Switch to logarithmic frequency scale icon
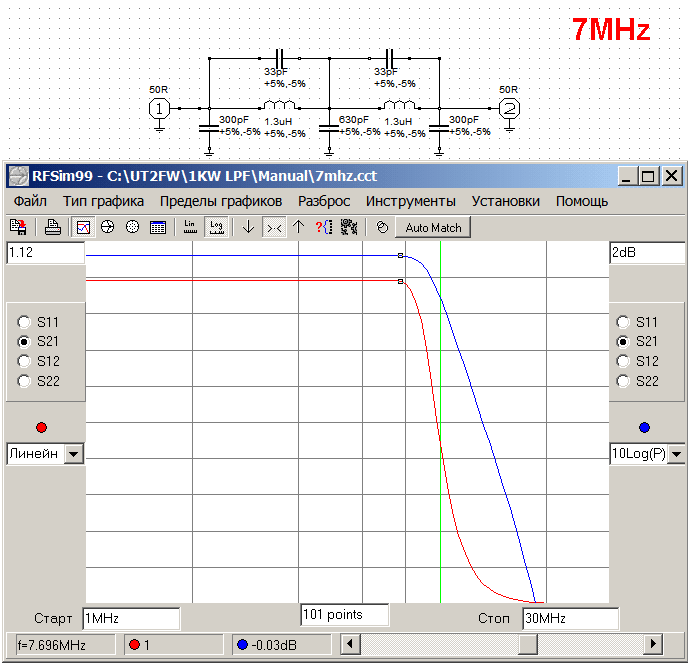688x665 pixels. [215, 227]
